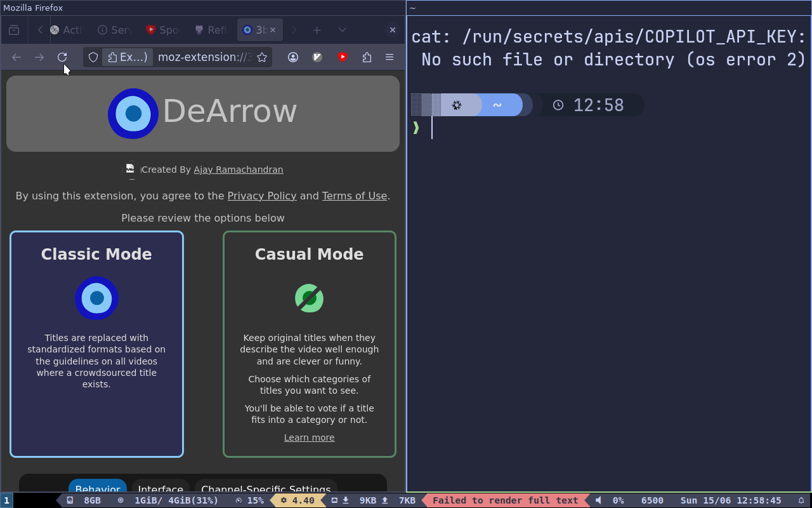Screen dimensions: 812x508
Task: Click the large DeArrow logo in the header
Action: [133, 114]
